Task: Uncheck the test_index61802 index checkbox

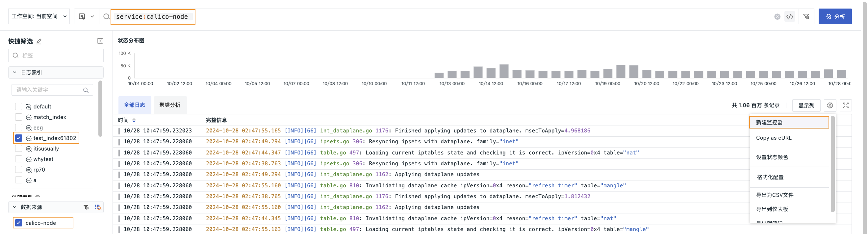Action: coord(19,138)
